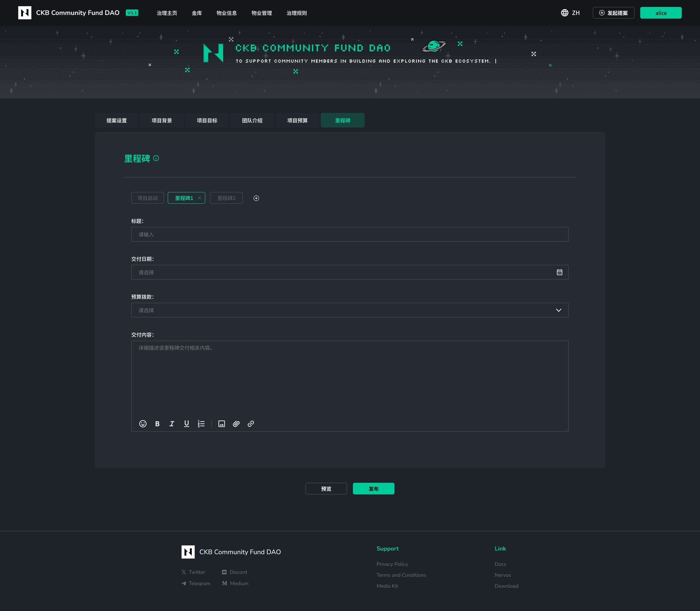Open the 金库 navigation menu item

coord(197,13)
